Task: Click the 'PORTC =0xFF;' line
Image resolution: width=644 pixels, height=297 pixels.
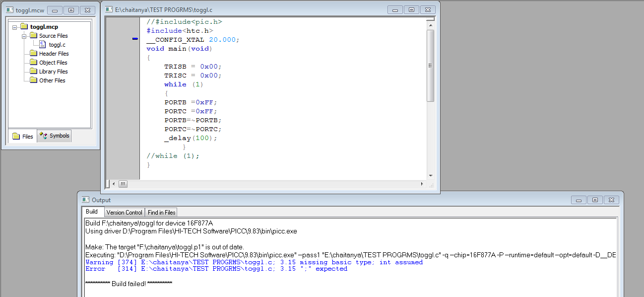Action: (191, 111)
